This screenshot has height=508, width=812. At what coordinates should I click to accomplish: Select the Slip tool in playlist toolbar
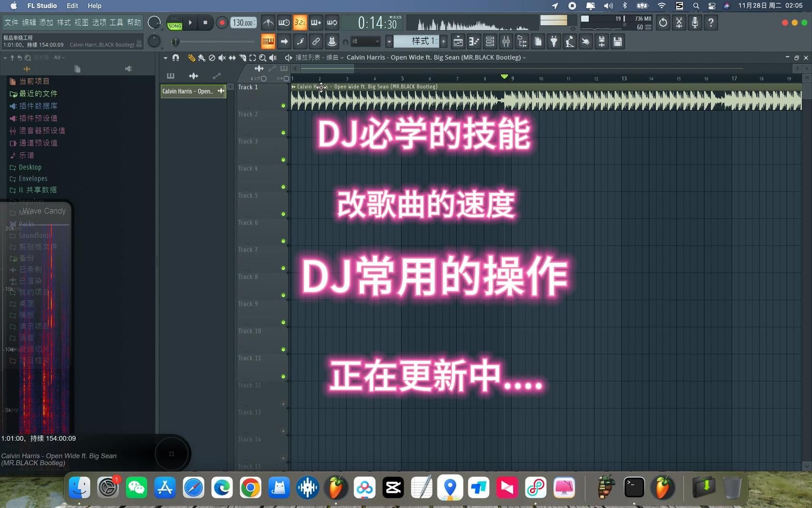click(x=232, y=57)
